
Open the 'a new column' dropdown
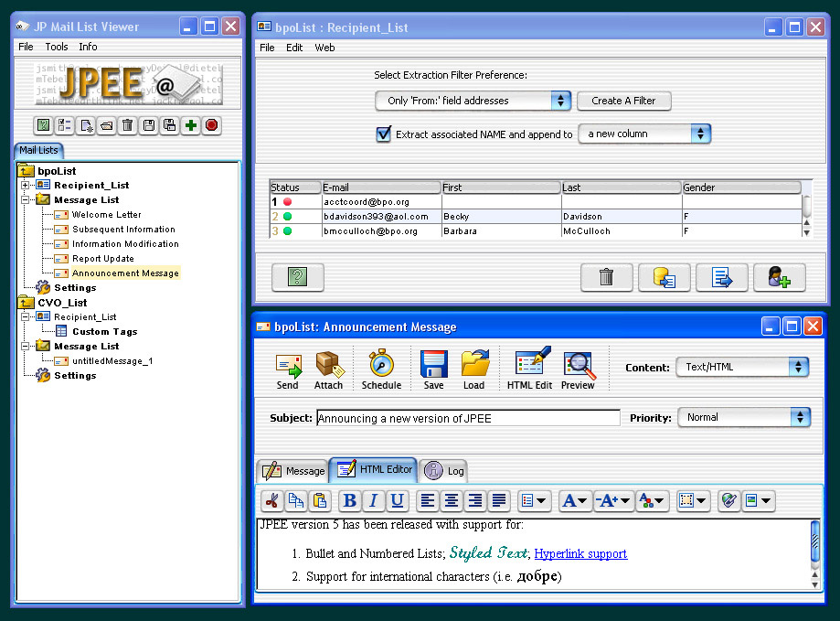pyautogui.click(x=644, y=134)
